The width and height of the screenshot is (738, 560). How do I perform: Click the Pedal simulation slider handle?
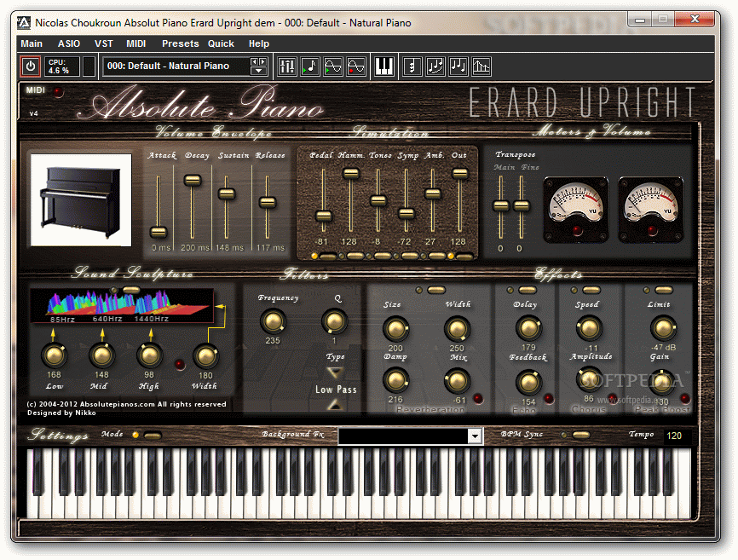point(323,216)
